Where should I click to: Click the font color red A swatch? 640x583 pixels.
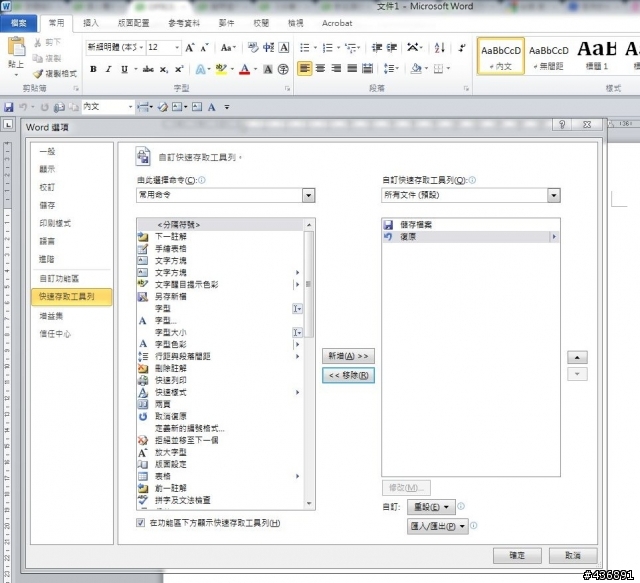tap(244, 69)
